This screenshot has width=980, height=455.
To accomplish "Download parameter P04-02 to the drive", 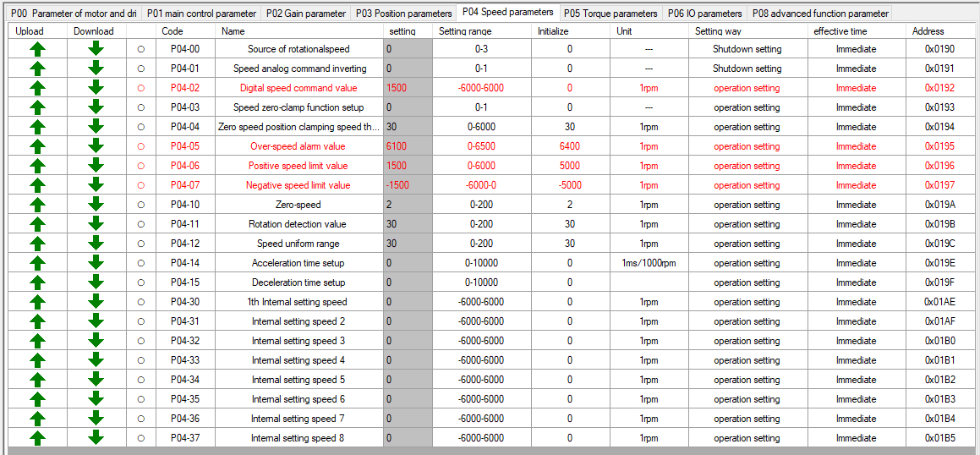I will point(96,88).
